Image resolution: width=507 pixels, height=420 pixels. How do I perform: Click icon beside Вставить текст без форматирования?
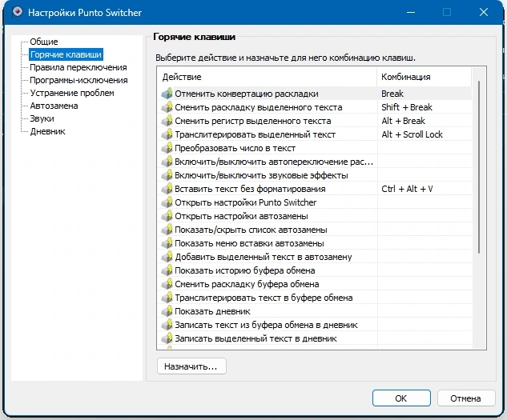coord(167,189)
